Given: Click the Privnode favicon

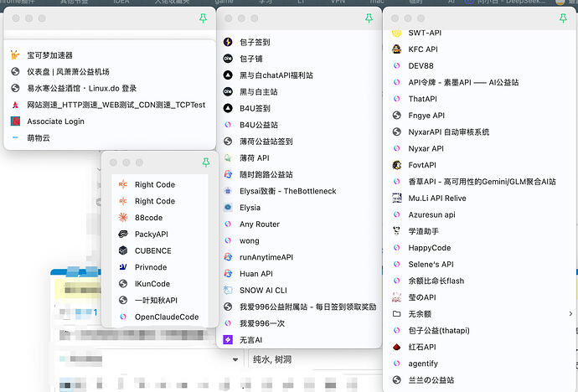Looking at the screenshot, I should pos(123,267).
